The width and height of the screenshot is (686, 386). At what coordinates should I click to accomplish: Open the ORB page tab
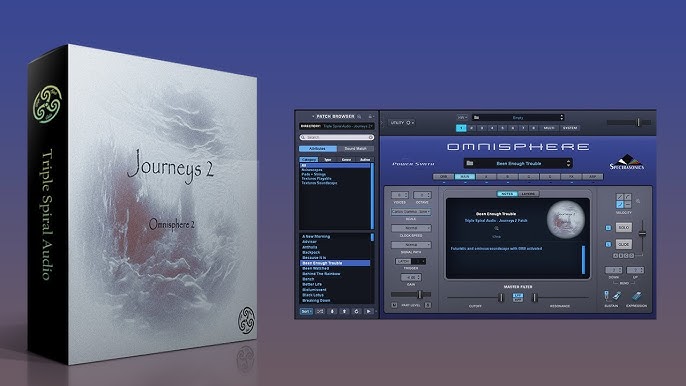click(x=443, y=177)
